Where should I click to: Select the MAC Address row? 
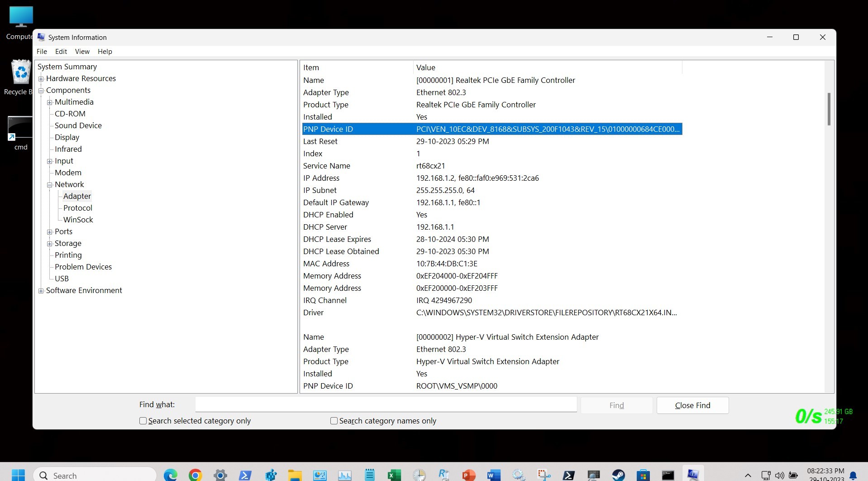492,264
